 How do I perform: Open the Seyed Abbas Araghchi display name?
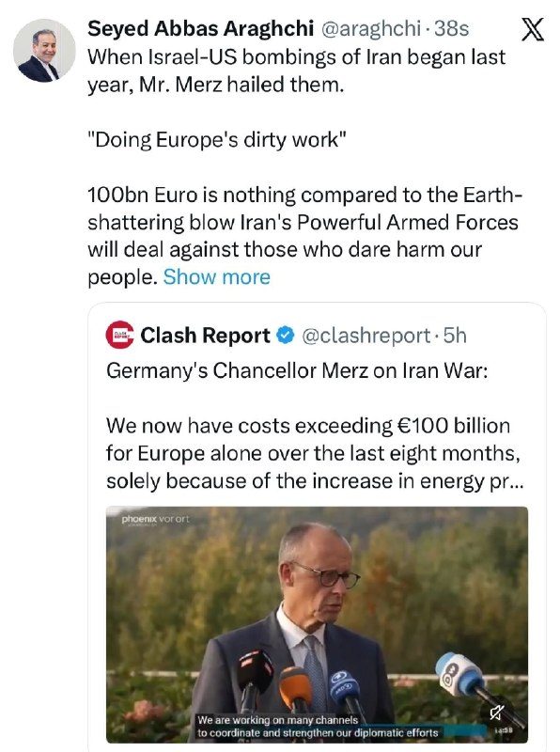tap(200, 29)
